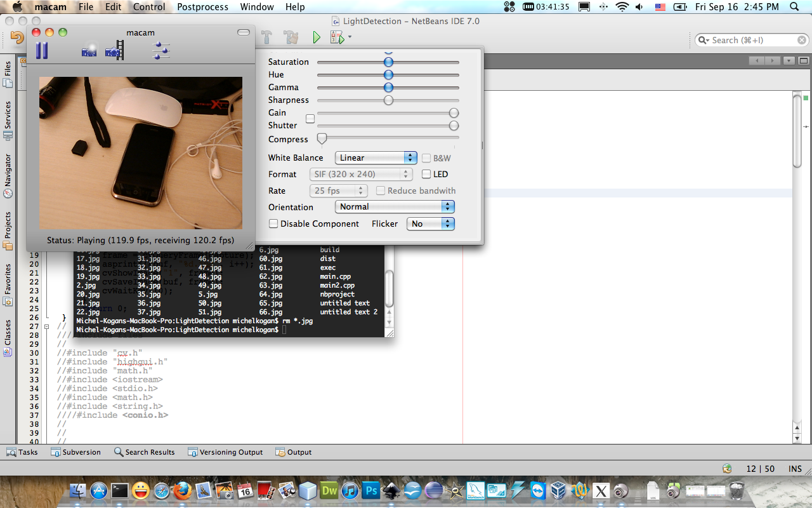Open the Files side panel tab
This screenshot has height=508, width=812.
(8, 75)
